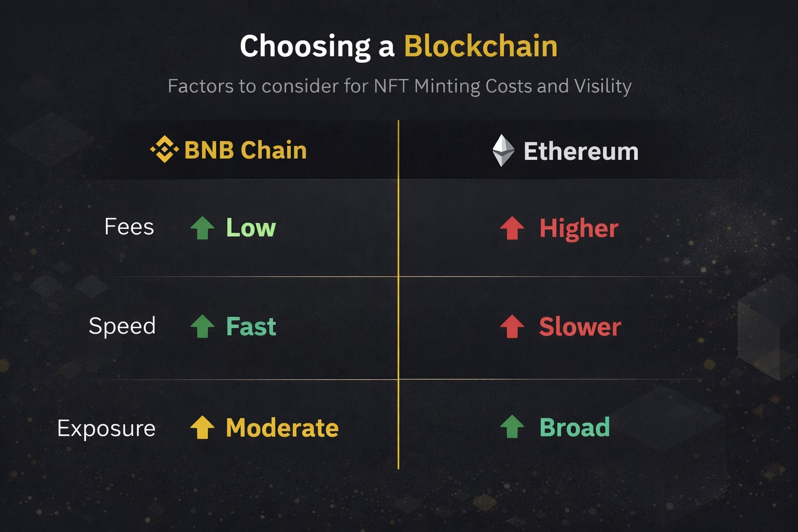
Task: Click the green Low fees value
Action: (x=251, y=228)
